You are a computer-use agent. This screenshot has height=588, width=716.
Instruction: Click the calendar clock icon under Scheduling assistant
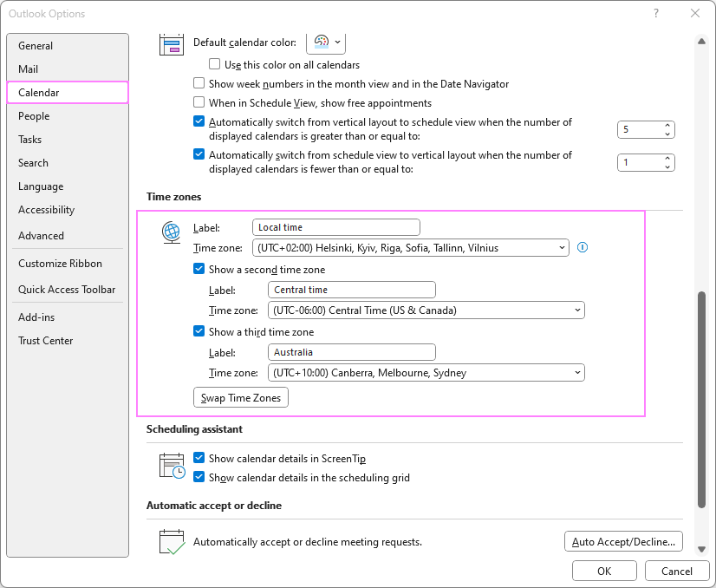(x=172, y=466)
